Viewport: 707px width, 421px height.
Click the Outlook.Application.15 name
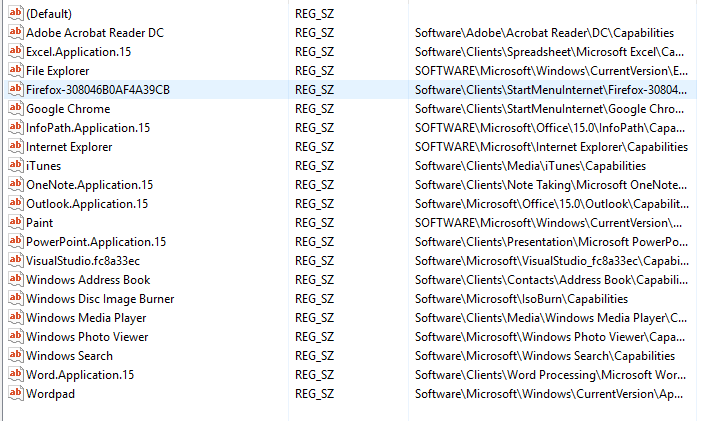(87, 204)
